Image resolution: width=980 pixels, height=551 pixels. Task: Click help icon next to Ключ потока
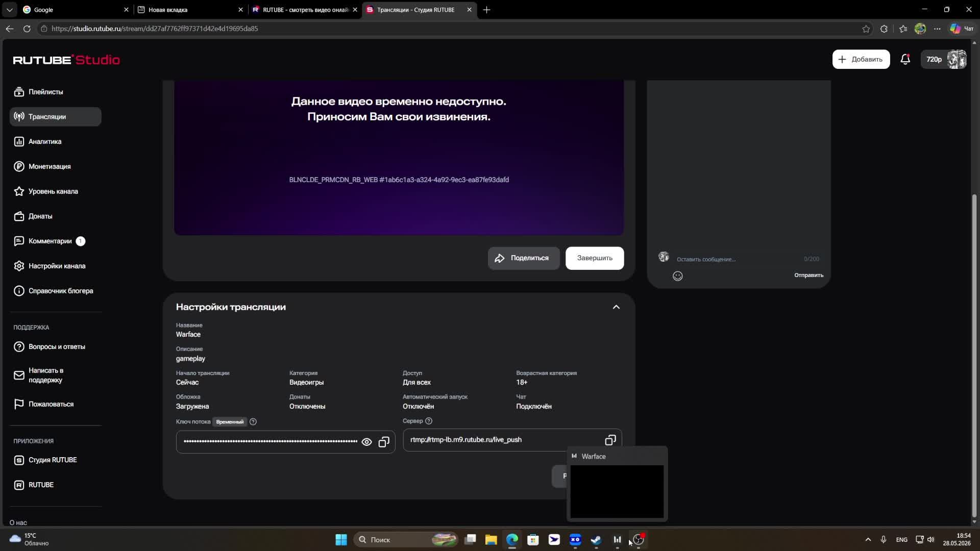click(x=253, y=422)
